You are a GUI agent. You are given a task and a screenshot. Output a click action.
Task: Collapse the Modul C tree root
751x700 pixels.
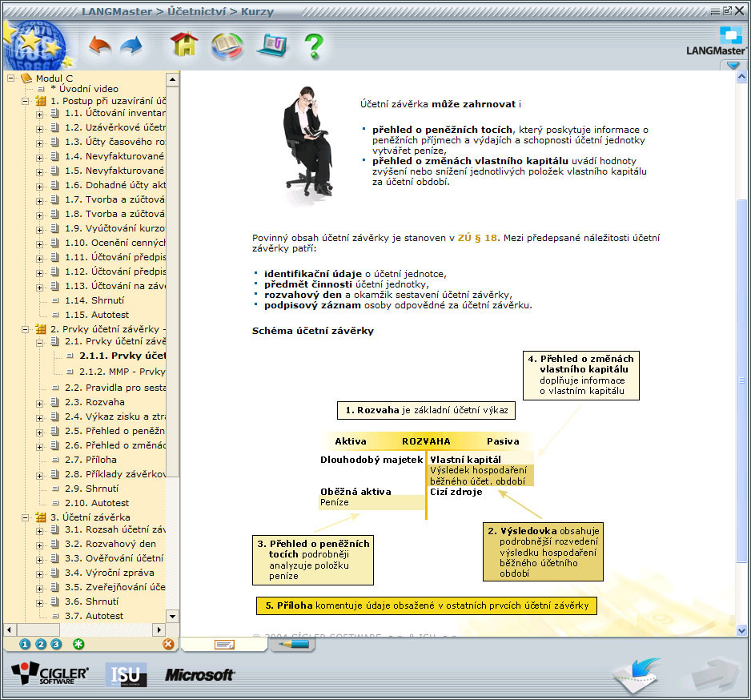pos(10,78)
